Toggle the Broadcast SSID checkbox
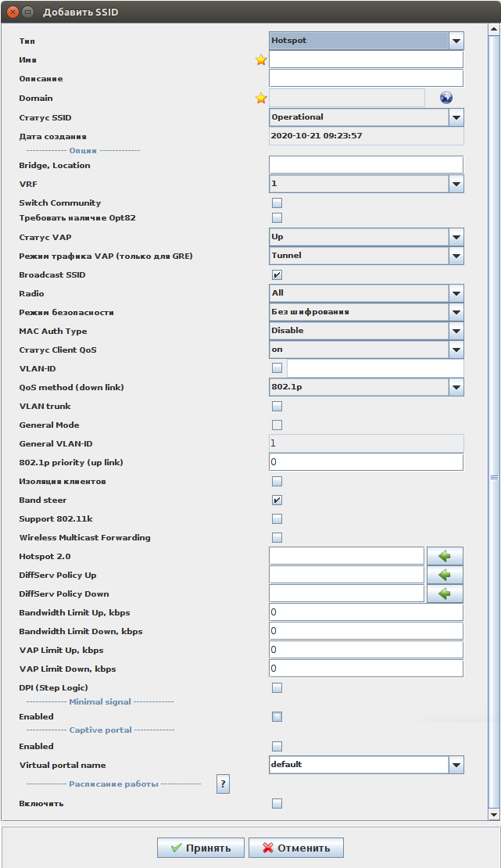The height and width of the screenshot is (868, 501). click(277, 274)
